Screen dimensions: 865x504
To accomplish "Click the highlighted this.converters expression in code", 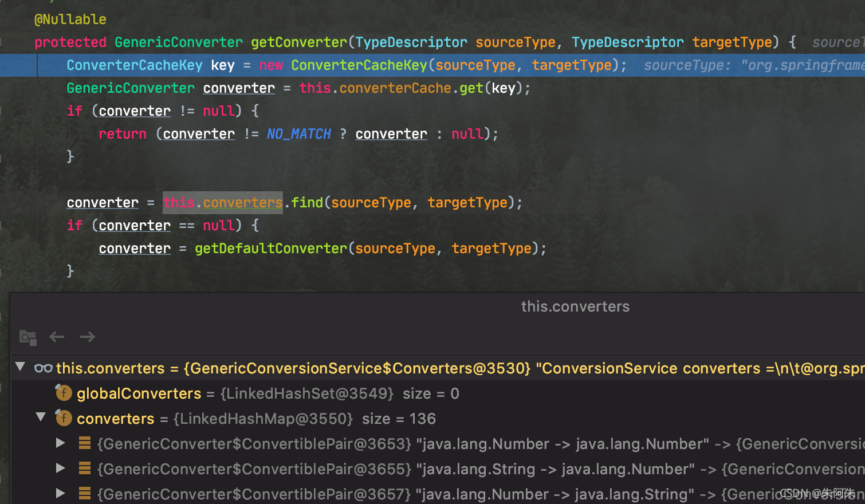I will tap(223, 203).
